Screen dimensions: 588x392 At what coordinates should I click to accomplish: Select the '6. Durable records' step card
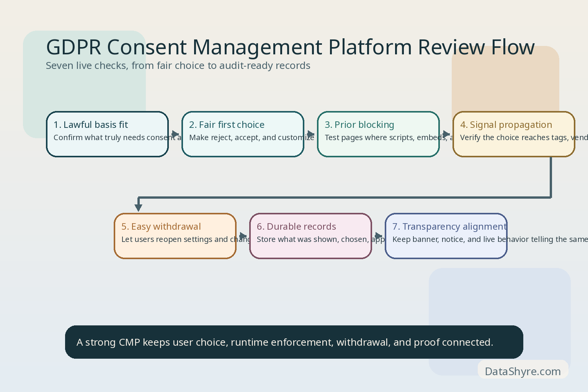pos(310,236)
